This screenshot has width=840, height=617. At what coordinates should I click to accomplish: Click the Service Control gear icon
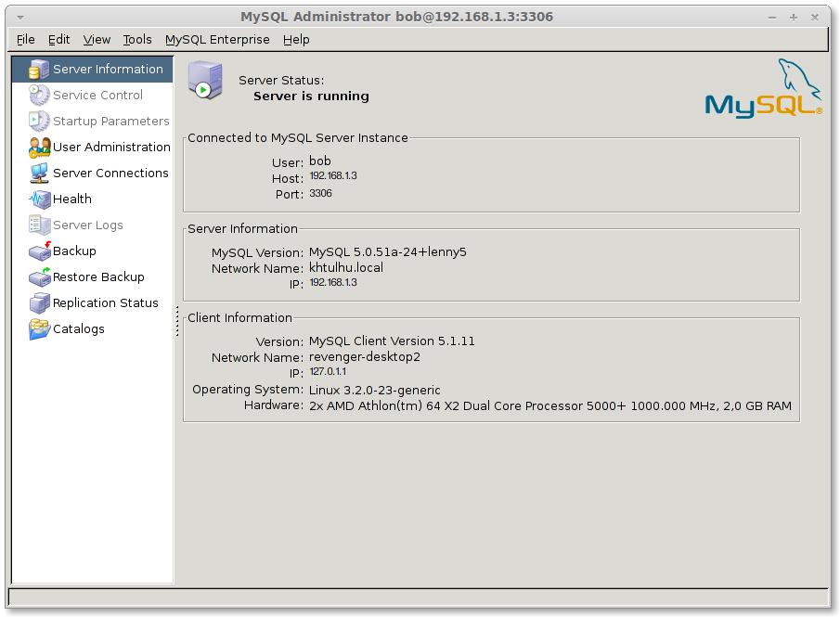[39, 96]
